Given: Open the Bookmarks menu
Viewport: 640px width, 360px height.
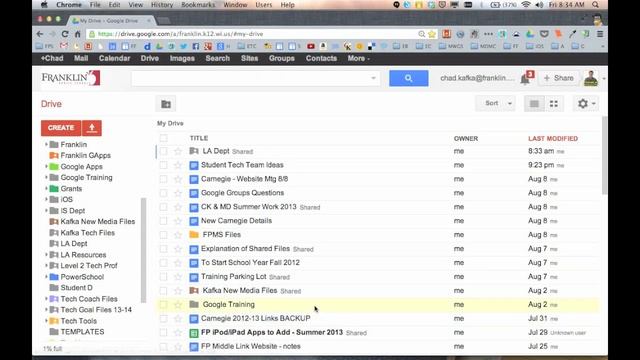Looking at the screenshot, I should (198, 5).
